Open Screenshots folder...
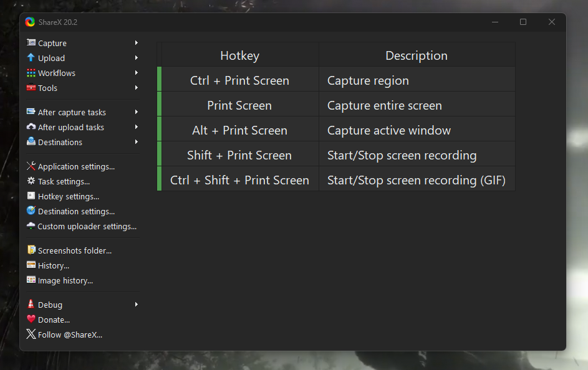Screen dimensions: 588x370 pos(82,250)
